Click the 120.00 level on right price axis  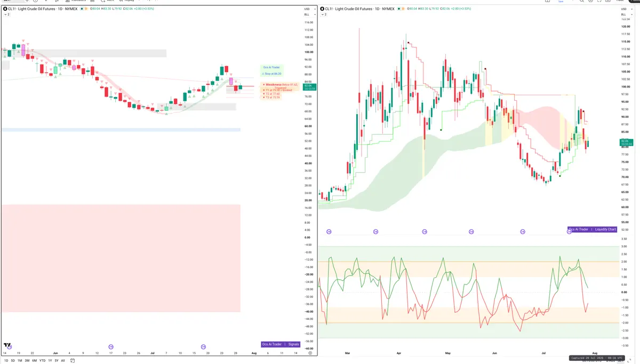626,27
